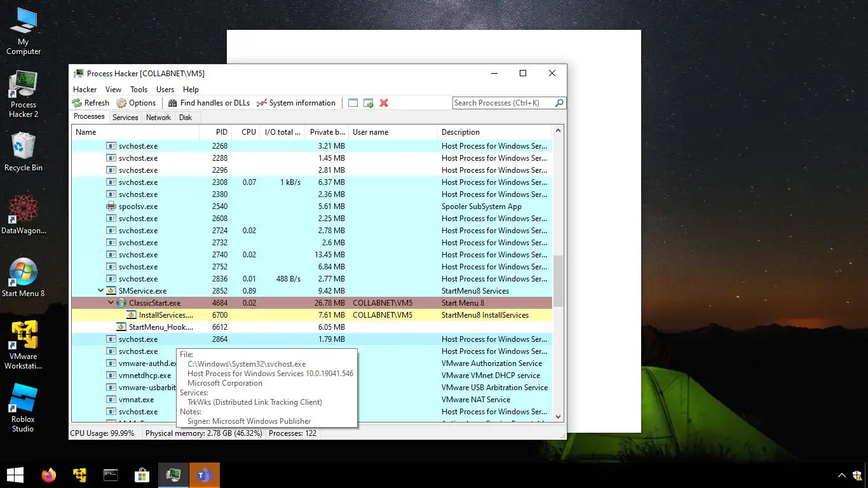
Task: Select the SMService.exe process row
Action: click(x=311, y=291)
